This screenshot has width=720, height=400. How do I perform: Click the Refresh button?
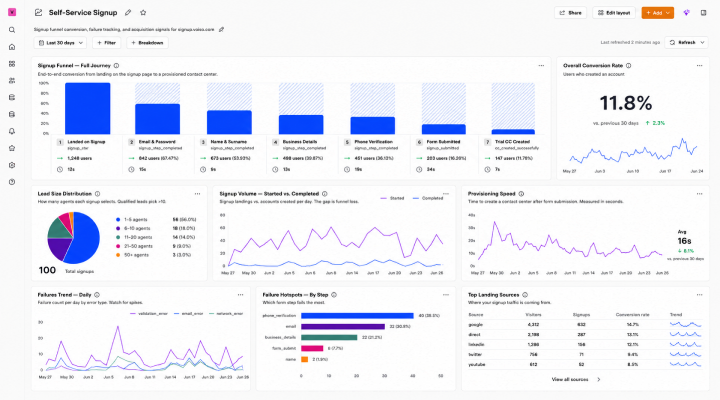pyautogui.click(x=682, y=42)
